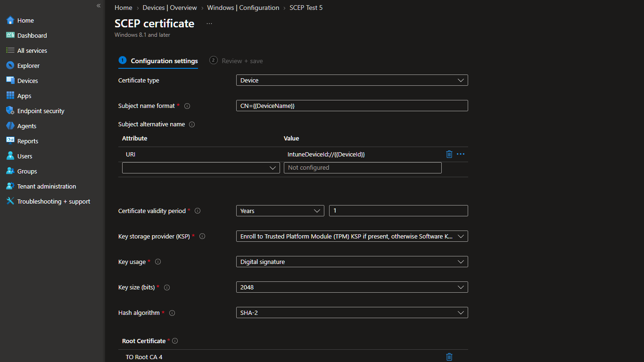Collapse the left navigation sidebar
Image resolution: width=644 pixels, height=362 pixels.
tap(99, 6)
